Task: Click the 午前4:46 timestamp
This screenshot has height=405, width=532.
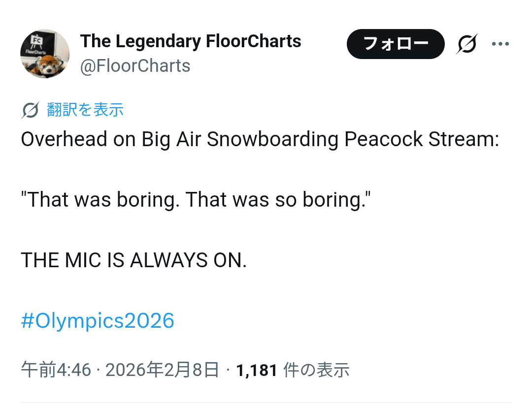Action: (x=56, y=370)
